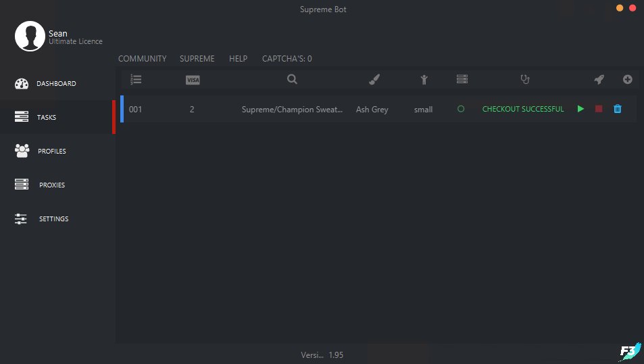Open the Community menu

[x=142, y=58]
